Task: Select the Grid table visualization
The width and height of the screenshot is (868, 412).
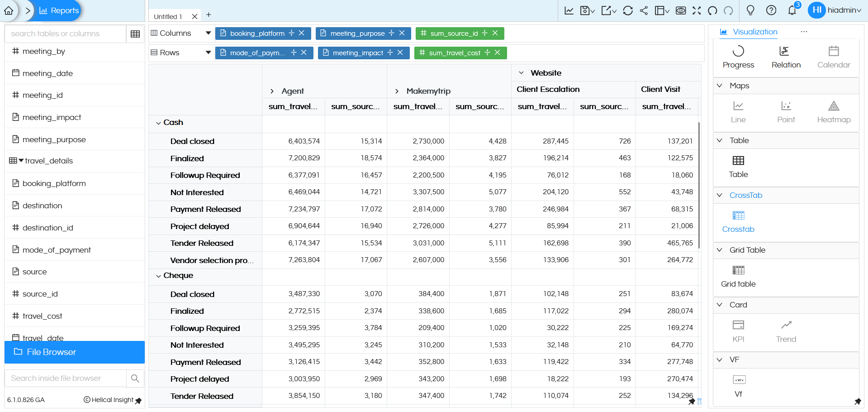Action: [x=738, y=276]
